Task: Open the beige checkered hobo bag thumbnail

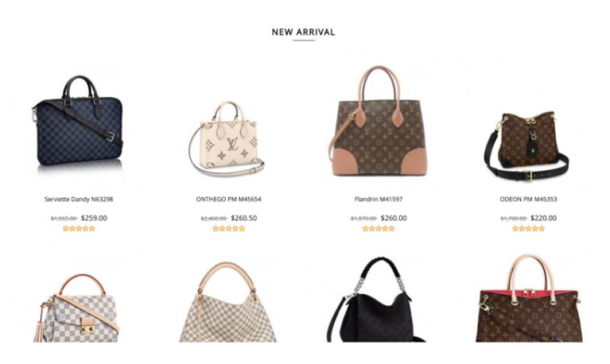Action: coord(228,302)
